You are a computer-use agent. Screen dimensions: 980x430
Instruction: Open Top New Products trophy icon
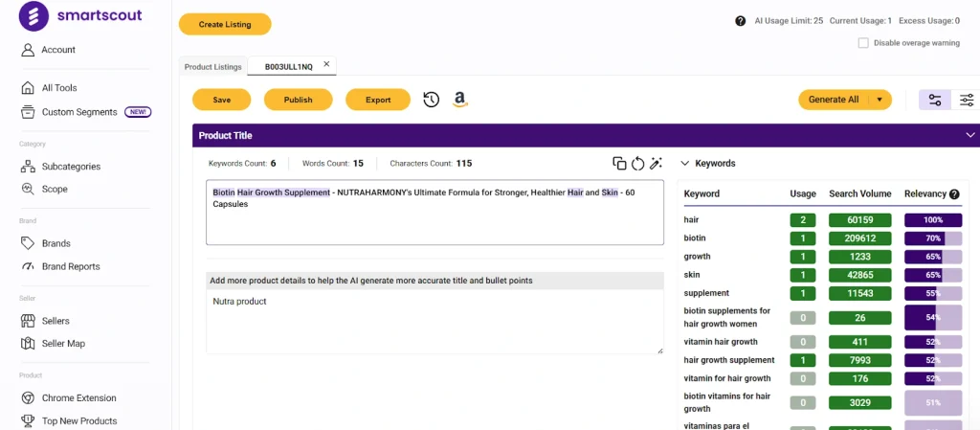click(28, 420)
